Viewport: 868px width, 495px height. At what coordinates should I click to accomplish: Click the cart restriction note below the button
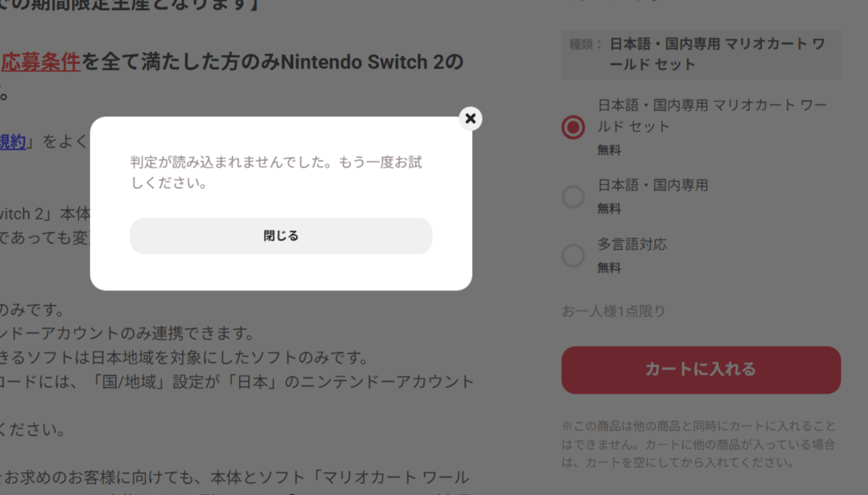click(x=698, y=444)
